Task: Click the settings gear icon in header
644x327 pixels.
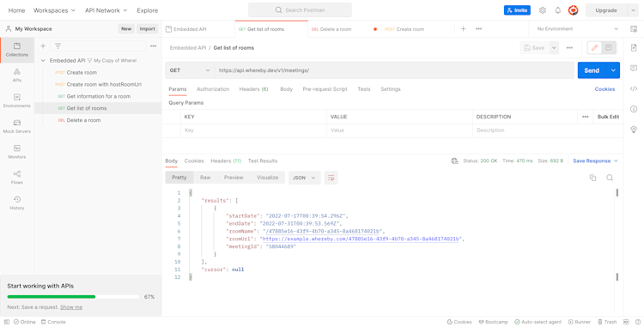Action: [543, 10]
